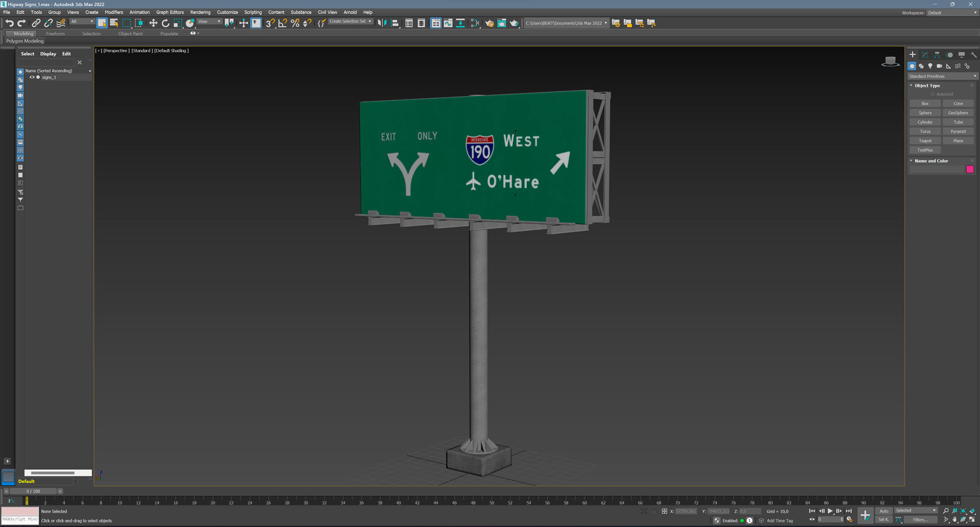Click the Align tool icon
Image resolution: width=980 pixels, height=527 pixels.
[395, 23]
